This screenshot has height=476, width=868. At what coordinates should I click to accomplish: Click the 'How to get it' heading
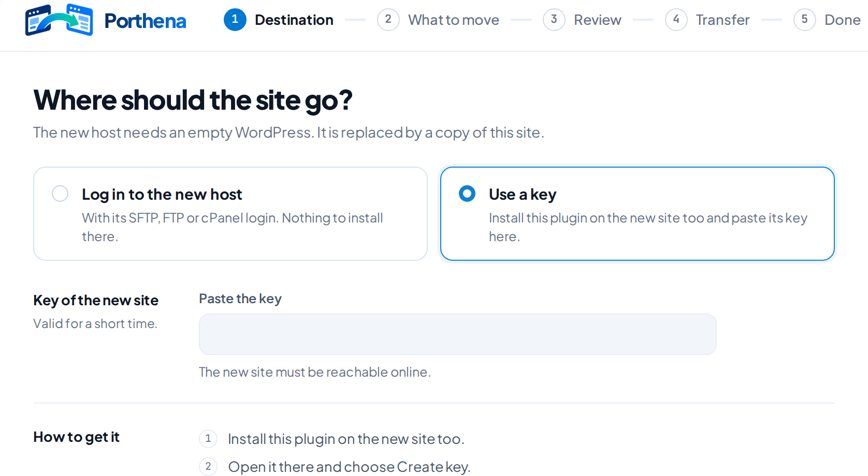[x=76, y=437]
